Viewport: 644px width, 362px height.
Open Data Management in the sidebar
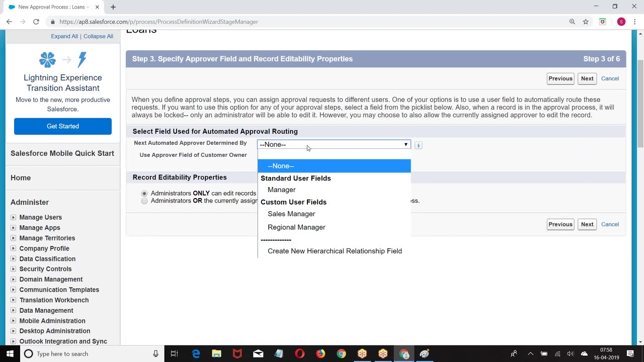(46, 310)
